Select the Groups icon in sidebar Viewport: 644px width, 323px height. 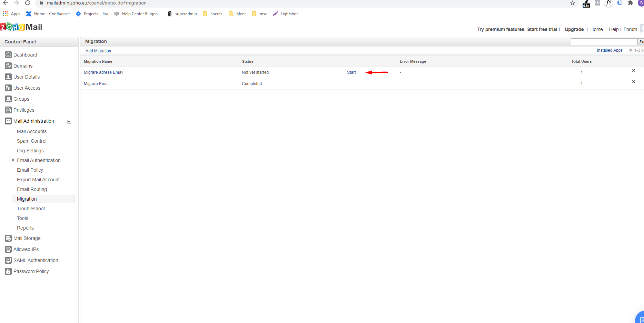[8, 99]
